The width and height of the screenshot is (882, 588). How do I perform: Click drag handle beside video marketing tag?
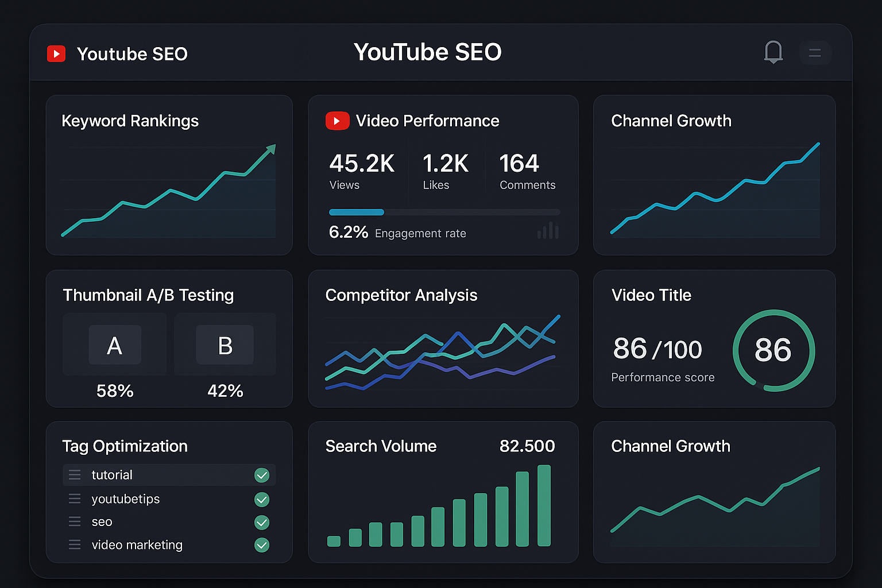pos(75,545)
